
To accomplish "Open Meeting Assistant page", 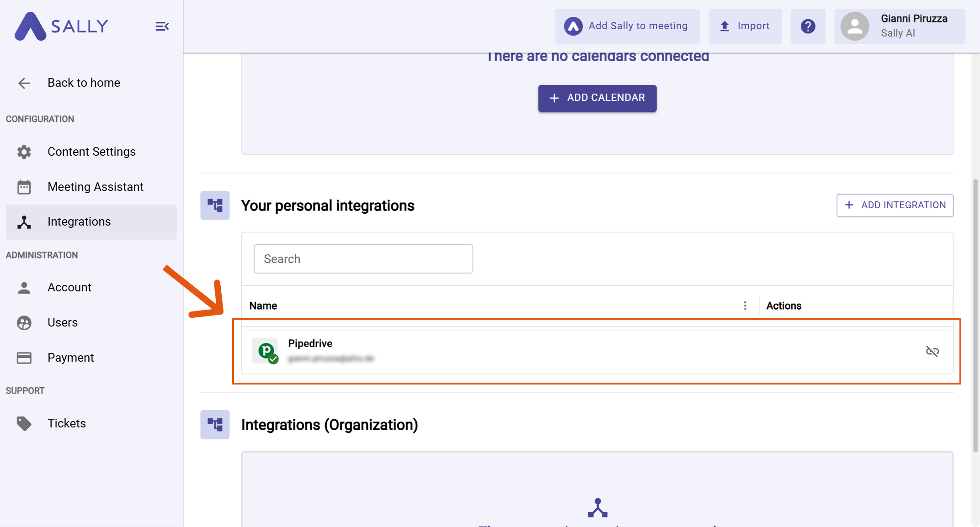I will coord(91,187).
